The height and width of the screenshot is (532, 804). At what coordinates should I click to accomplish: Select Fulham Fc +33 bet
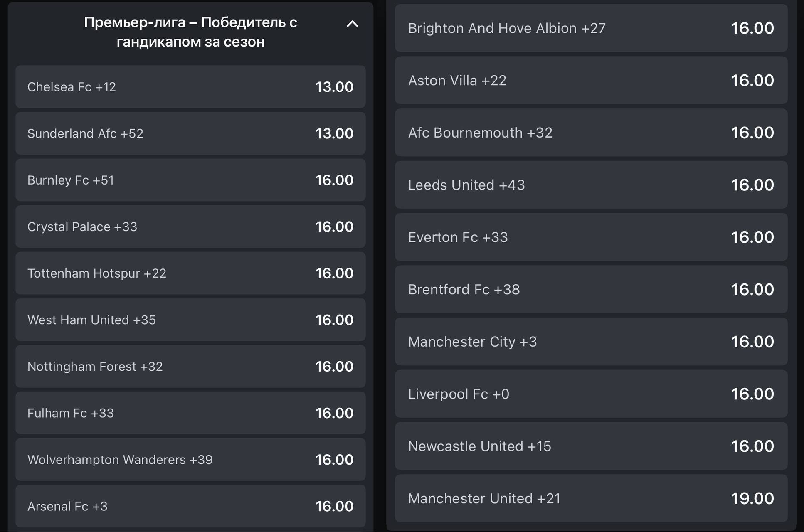tap(190, 413)
